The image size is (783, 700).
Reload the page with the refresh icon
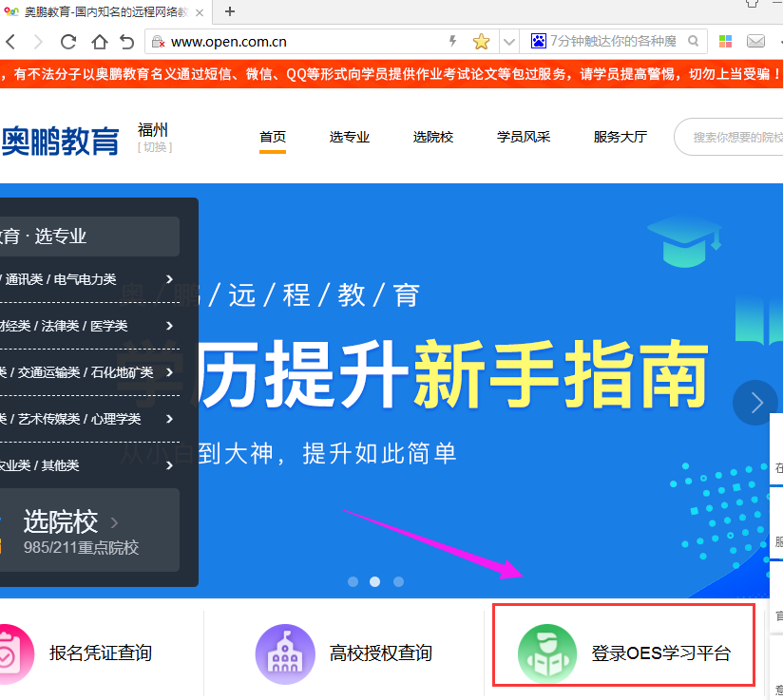pyautogui.click(x=68, y=42)
